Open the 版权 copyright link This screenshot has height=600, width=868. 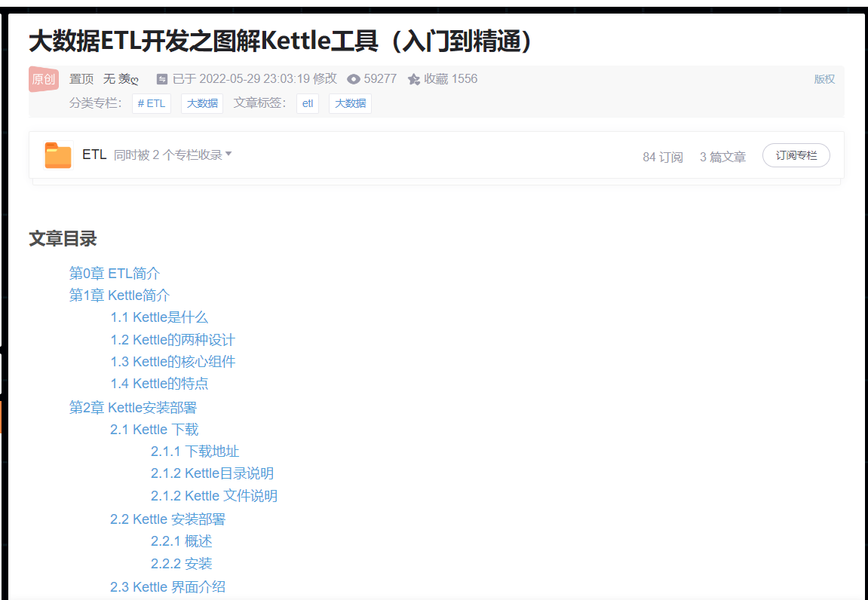point(824,79)
